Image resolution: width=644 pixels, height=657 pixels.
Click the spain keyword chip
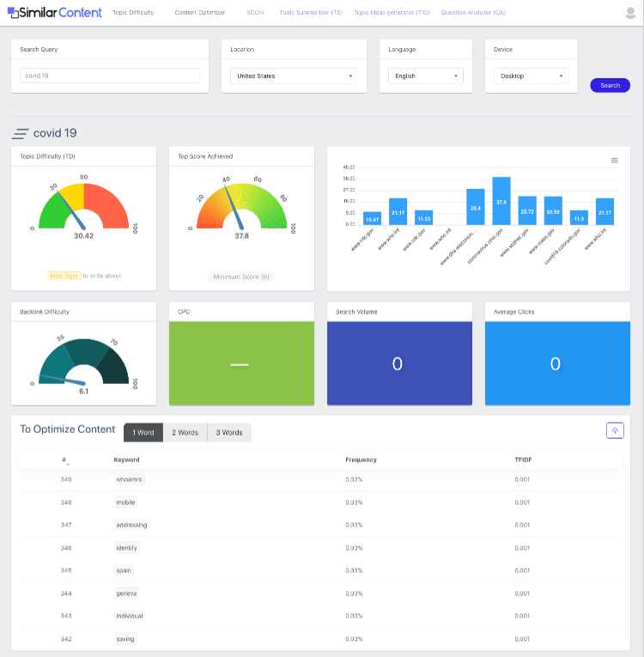coord(124,570)
